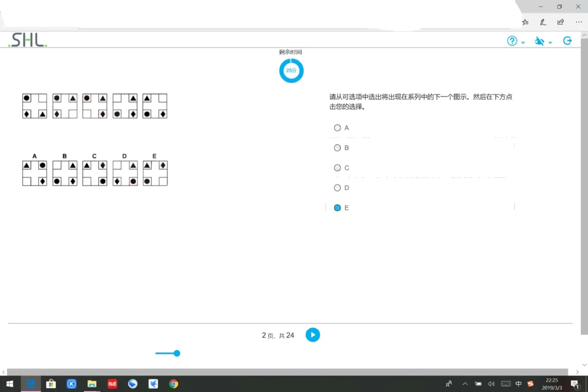Click the share icon in the browser toolbar
The image size is (588, 392).
click(x=560, y=22)
